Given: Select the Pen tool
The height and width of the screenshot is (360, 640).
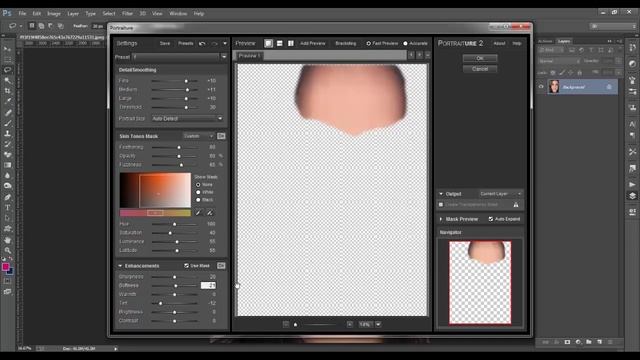Looking at the screenshot, I should pyautogui.click(x=7, y=197).
